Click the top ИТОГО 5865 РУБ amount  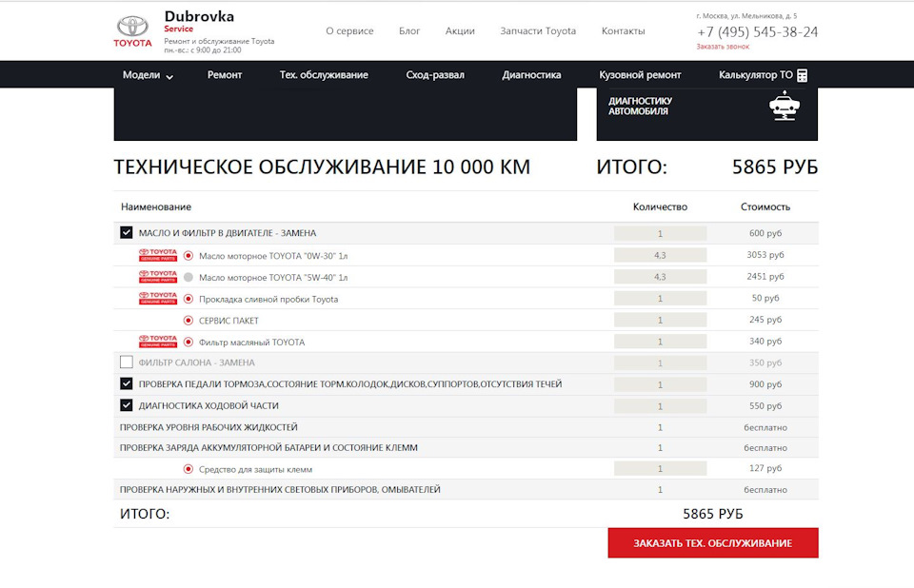775,167
